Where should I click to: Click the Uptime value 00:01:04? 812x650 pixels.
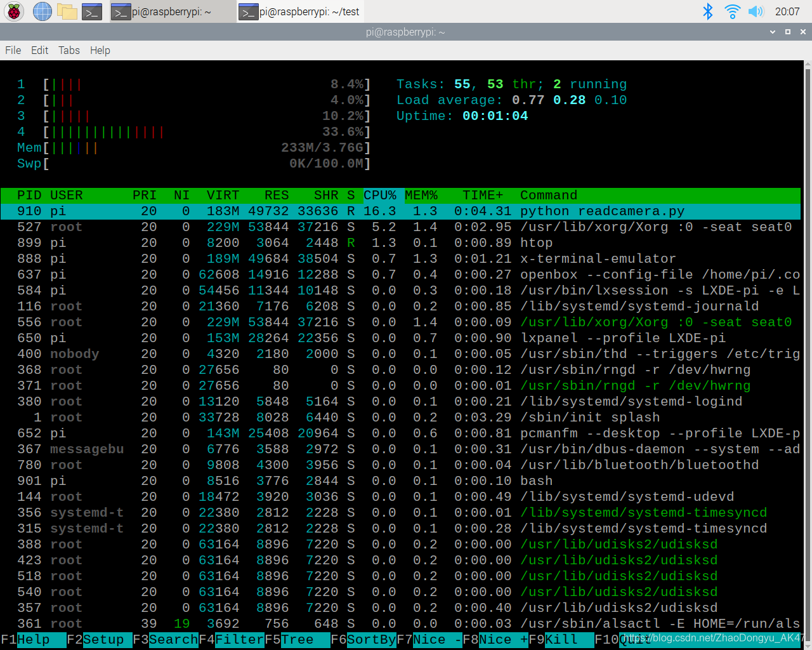[x=495, y=116]
